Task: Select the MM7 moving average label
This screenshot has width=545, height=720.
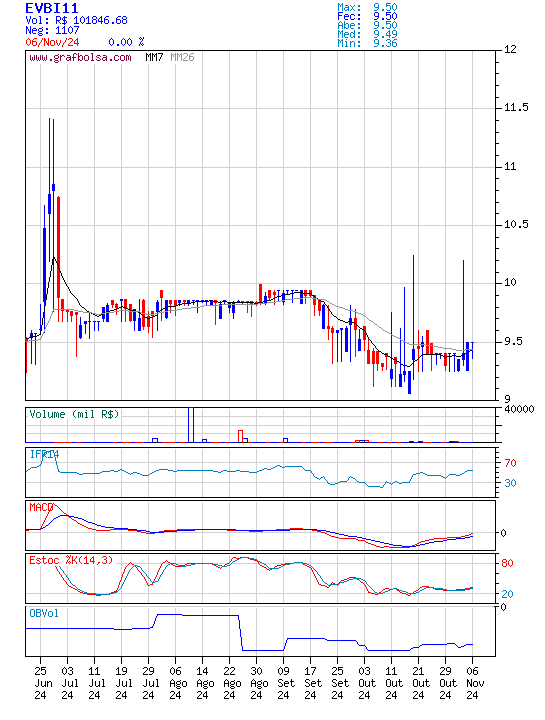Action: point(154,57)
